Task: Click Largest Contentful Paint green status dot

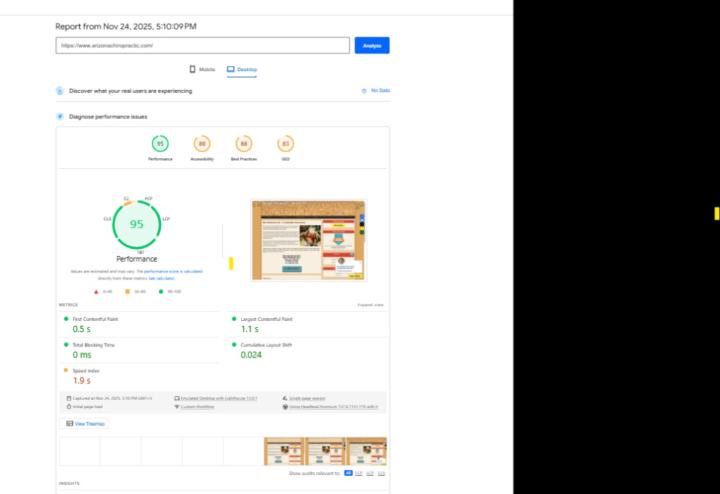Action: click(x=234, y=319)
